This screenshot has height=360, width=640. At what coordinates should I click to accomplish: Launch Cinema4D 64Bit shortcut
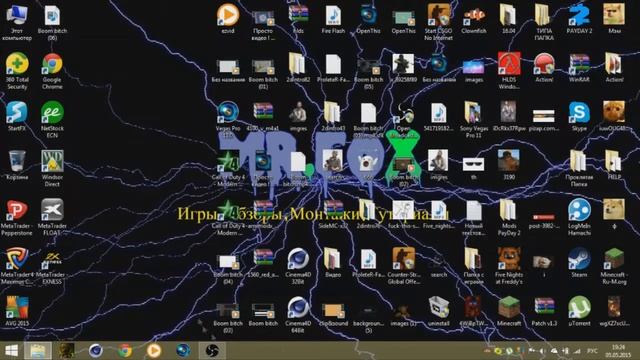click(298, 315)
